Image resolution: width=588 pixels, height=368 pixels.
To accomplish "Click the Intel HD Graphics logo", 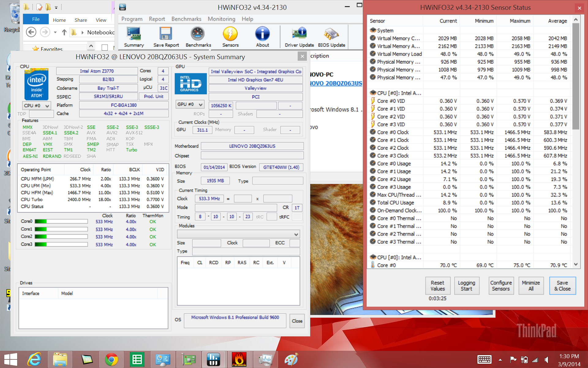I will point(190,84).
